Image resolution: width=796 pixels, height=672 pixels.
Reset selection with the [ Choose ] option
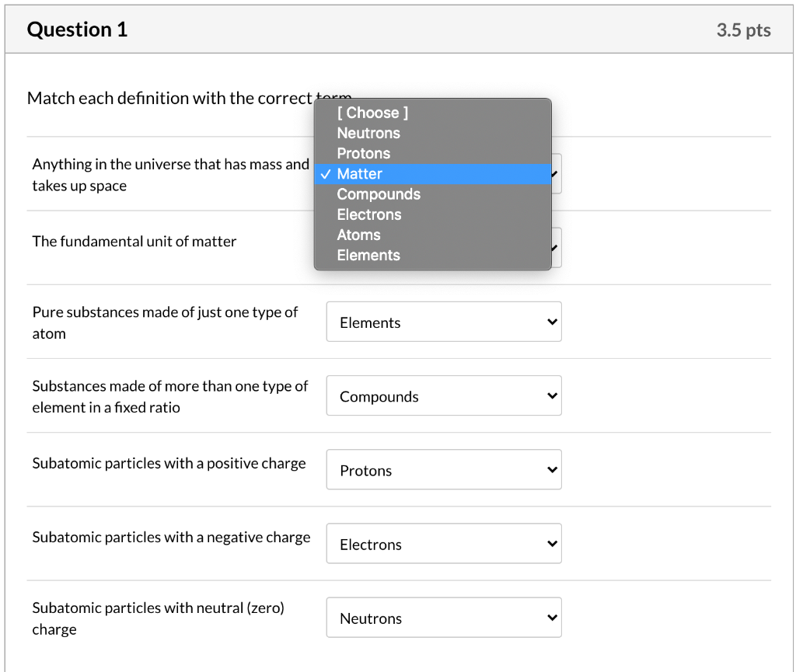tap(372, 113)
